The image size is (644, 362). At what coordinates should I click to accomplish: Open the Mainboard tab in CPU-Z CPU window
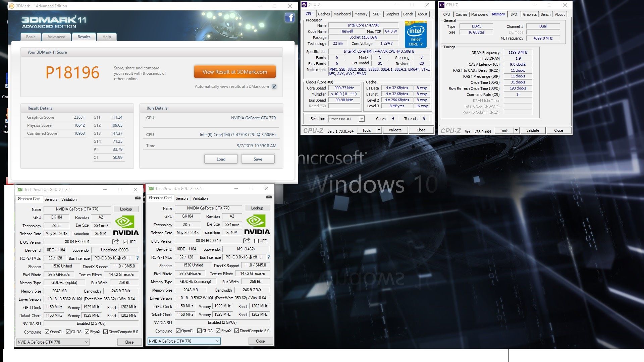pos(342,14)
